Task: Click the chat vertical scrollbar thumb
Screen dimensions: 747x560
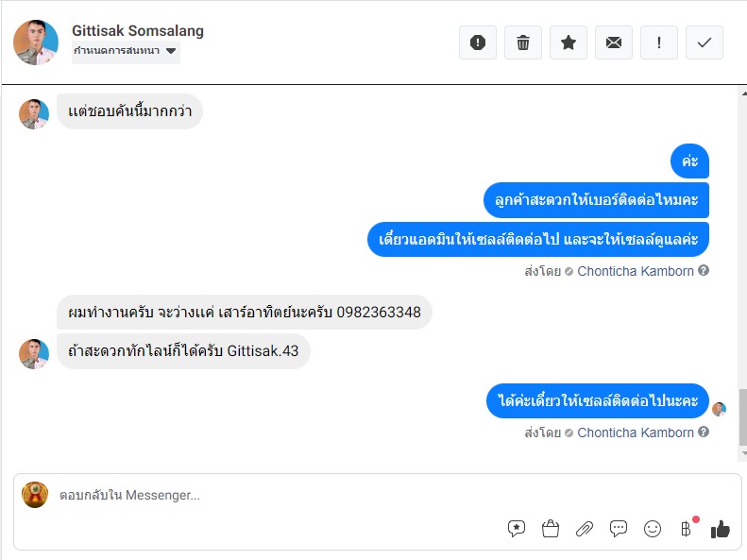Action: click(741, 415)
